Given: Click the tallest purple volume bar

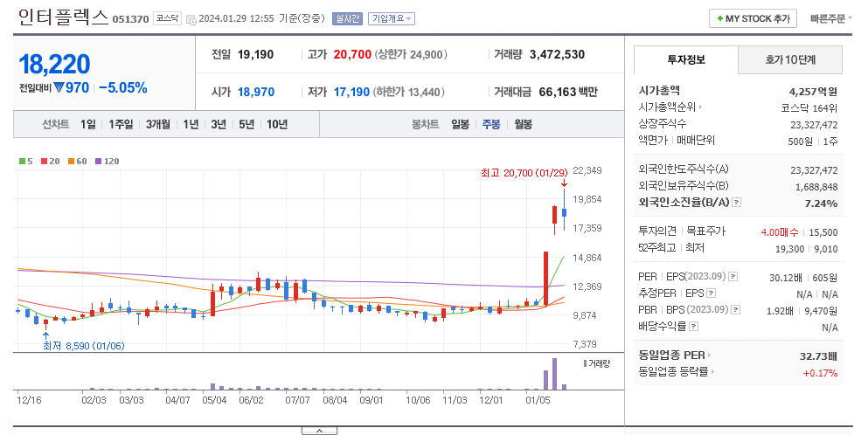Looking at the screenshot, I should 555,374.
